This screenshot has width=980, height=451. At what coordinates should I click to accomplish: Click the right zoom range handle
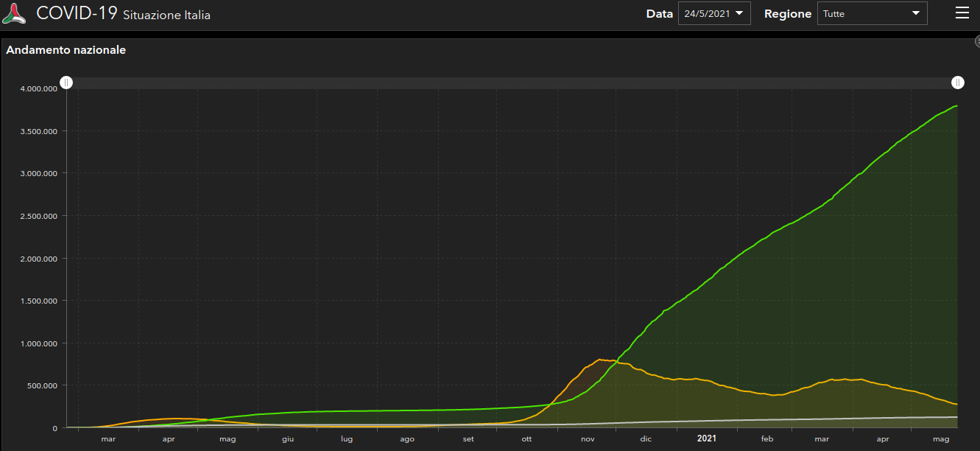click(958, 83)
